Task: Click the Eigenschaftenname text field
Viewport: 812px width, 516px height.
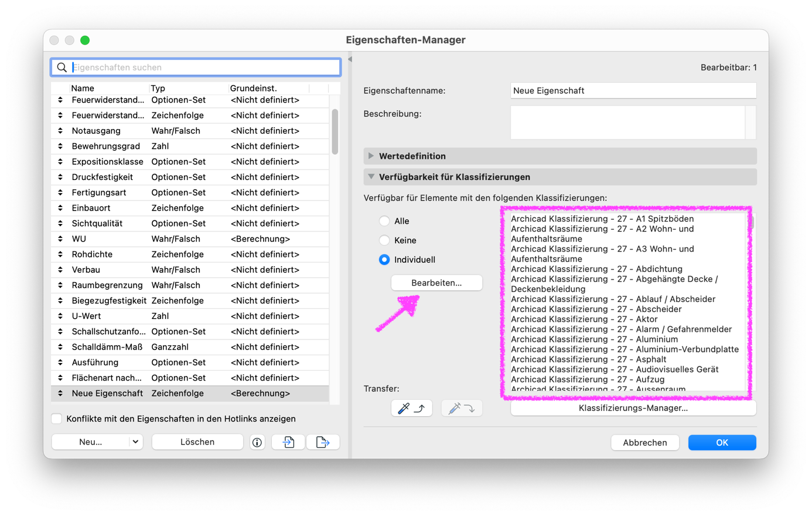Action: point(633,91)
